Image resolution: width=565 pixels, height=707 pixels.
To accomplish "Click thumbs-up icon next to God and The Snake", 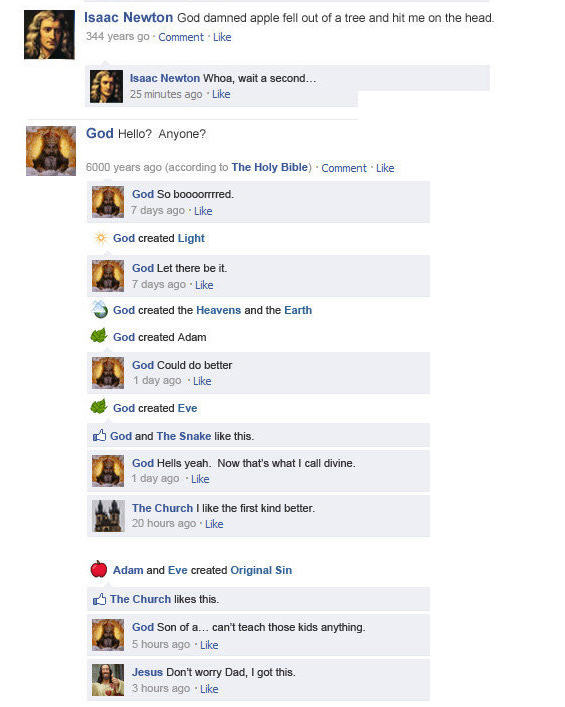I will [100, 436].
